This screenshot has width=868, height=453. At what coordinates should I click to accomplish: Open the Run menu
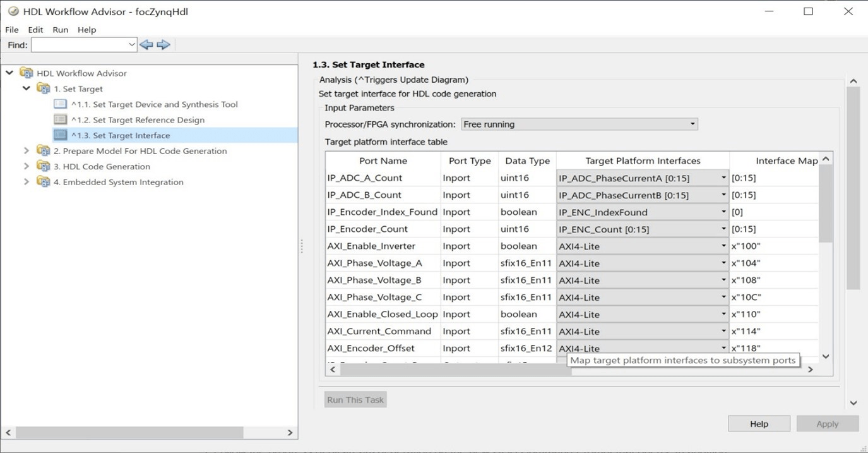click(61, 30)
